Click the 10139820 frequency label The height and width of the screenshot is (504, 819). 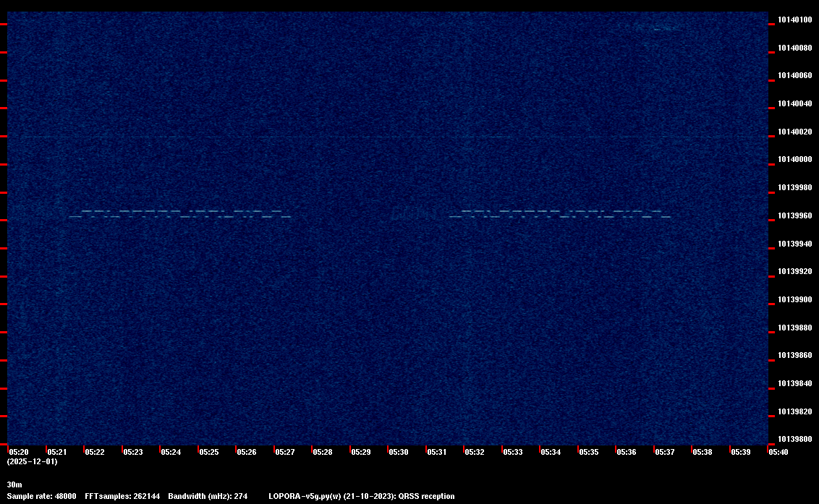[x=795, y=412]
